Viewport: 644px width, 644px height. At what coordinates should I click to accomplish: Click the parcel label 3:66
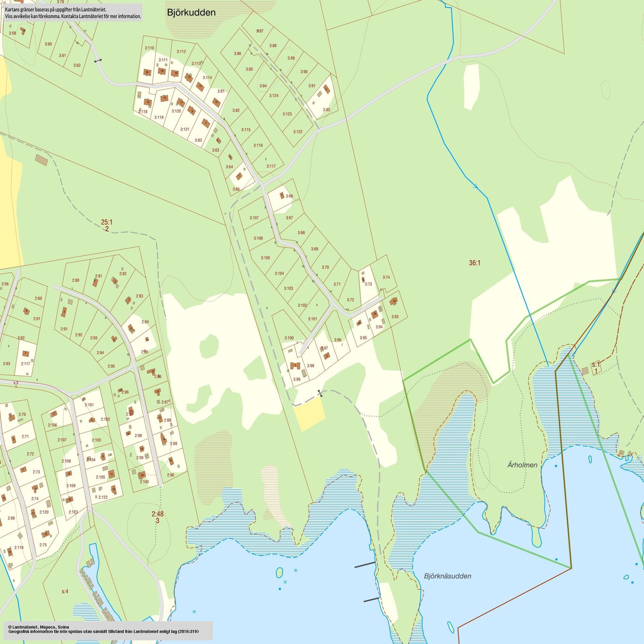click(289, 196)
